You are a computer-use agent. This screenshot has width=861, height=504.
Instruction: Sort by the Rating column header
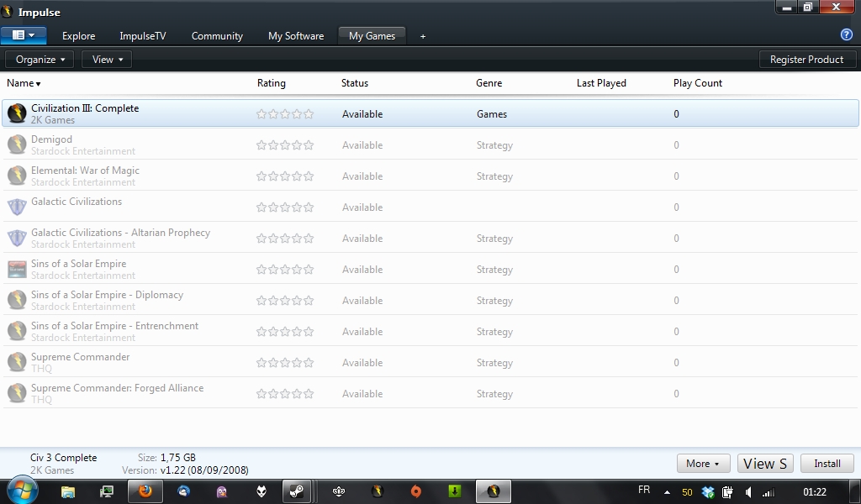(272, 83)
